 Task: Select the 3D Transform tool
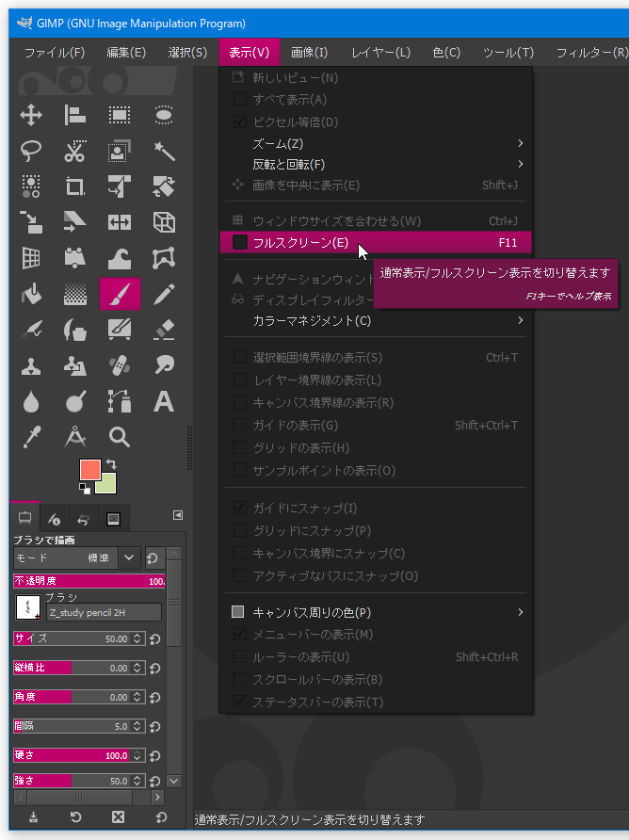(x=164, y=222)
